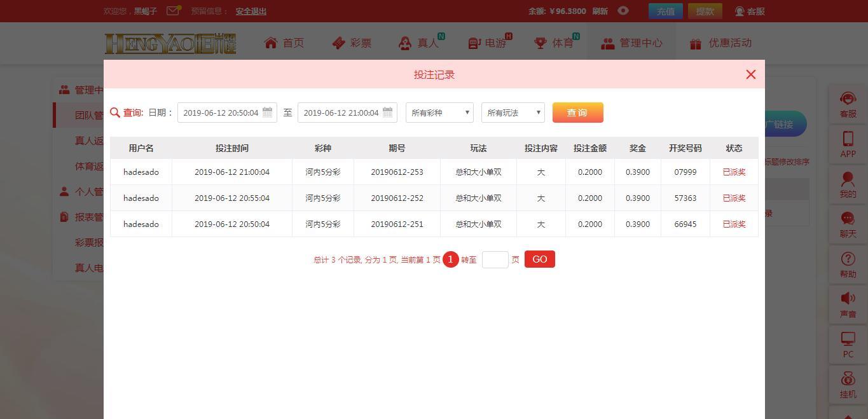Open 聊天 chat bubble icon
Image resolution: width=868 pixels, height=419 pixels.
[x=848, y=219]
